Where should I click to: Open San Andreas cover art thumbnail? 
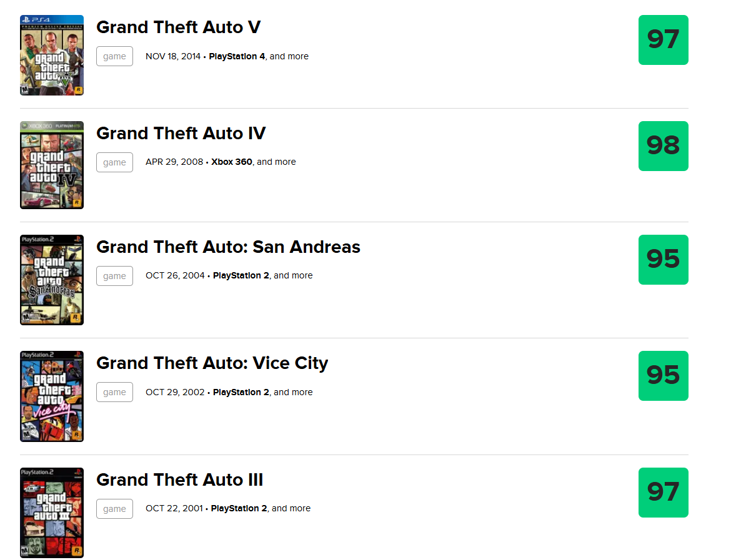tap(52, 280)
